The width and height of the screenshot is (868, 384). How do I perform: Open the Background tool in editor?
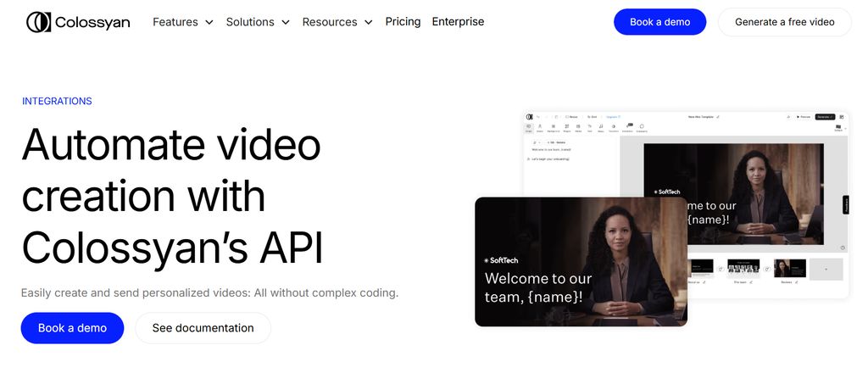[554, 128]
